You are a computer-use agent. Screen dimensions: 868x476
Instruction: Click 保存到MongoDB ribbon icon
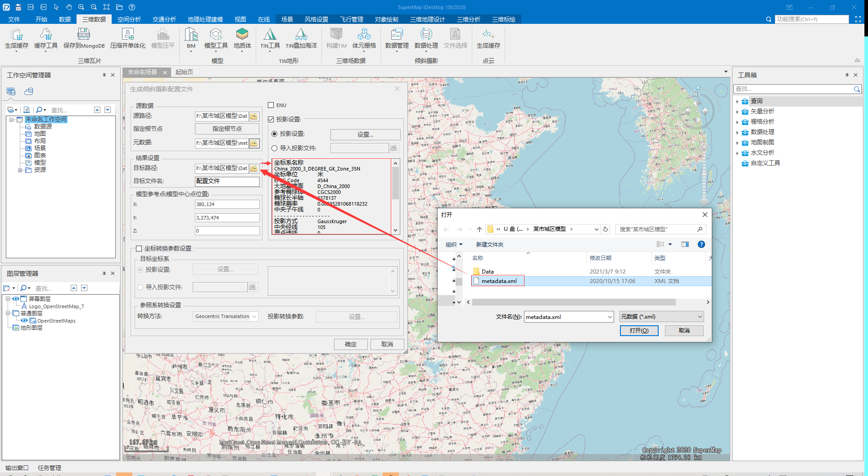click(84, 34)
